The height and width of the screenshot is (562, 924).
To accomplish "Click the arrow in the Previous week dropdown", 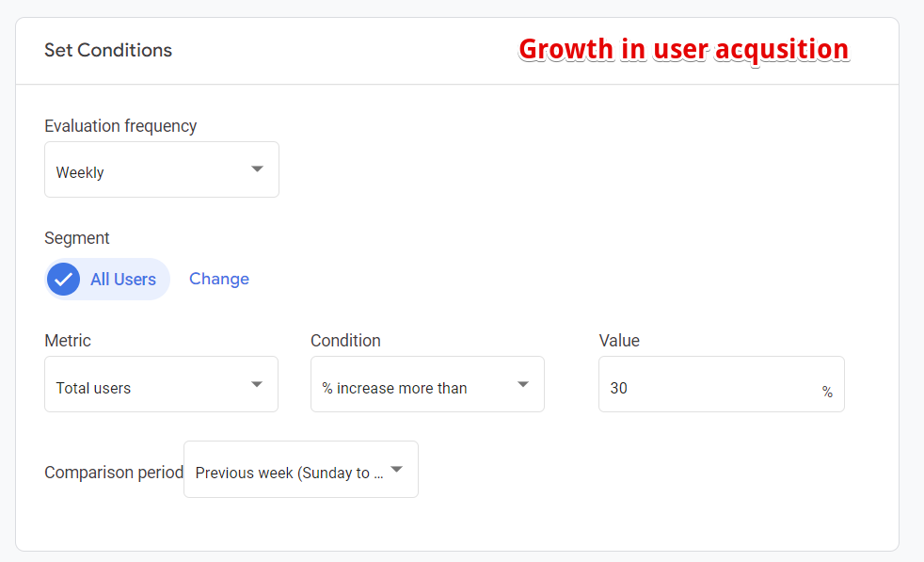I will (396, 469).
